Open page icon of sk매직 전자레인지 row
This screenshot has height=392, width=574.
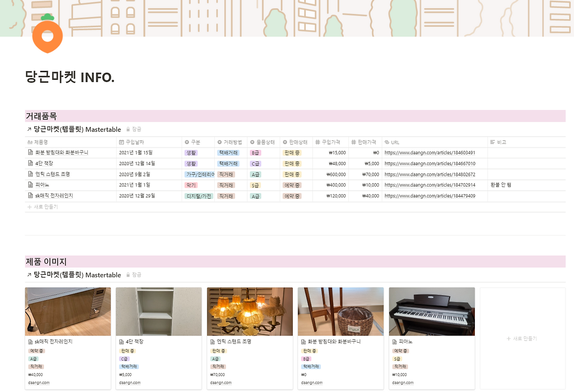[30, 196]
